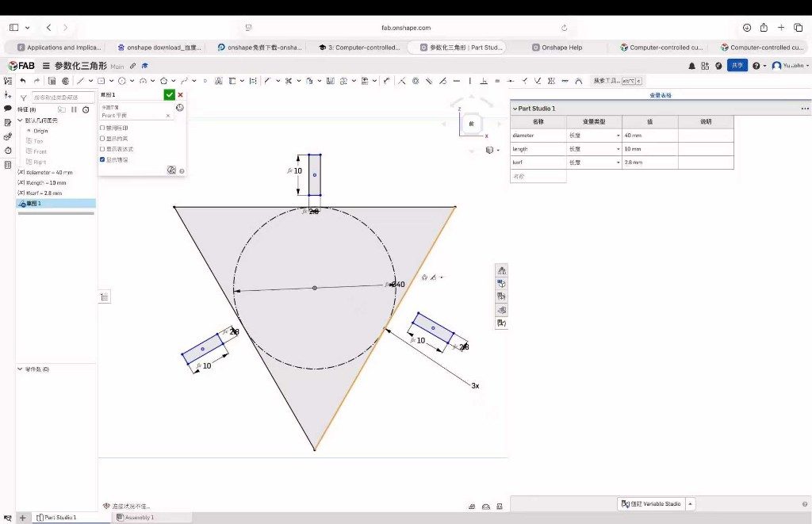Click the browser address bar fab.onshape.com

pos(406,28)
